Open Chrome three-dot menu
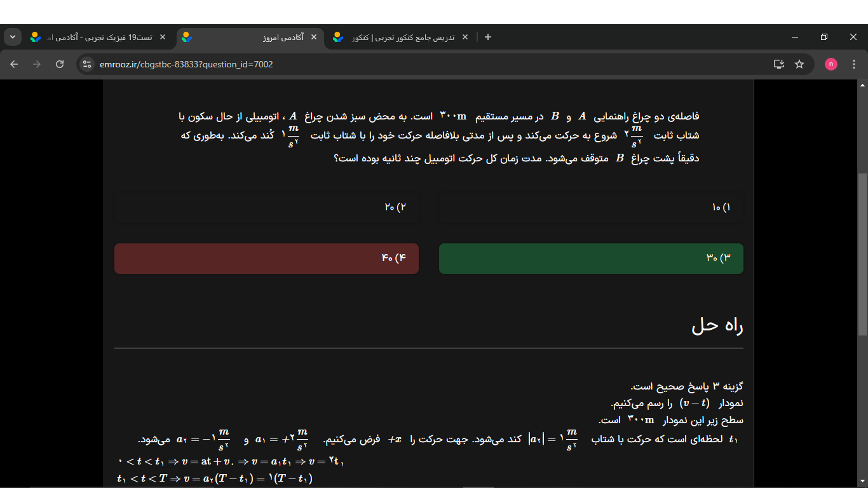The image size is (868, 488). click(x=854, y=64)
